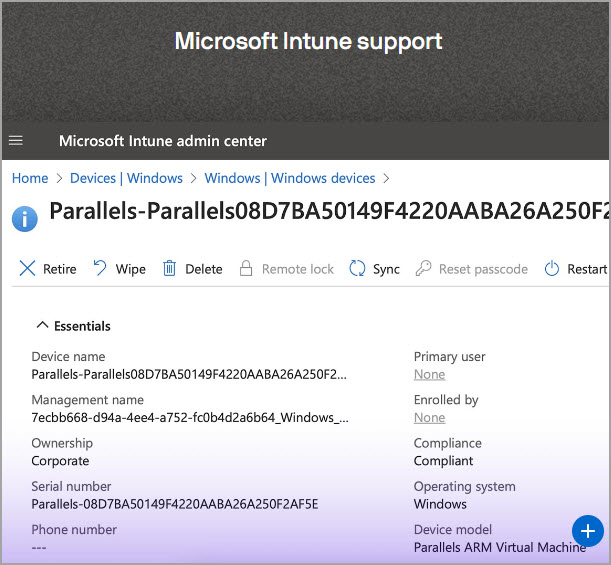Click the Operating system label
Viewport: 611px width, 565px height.
click(464, 486)
